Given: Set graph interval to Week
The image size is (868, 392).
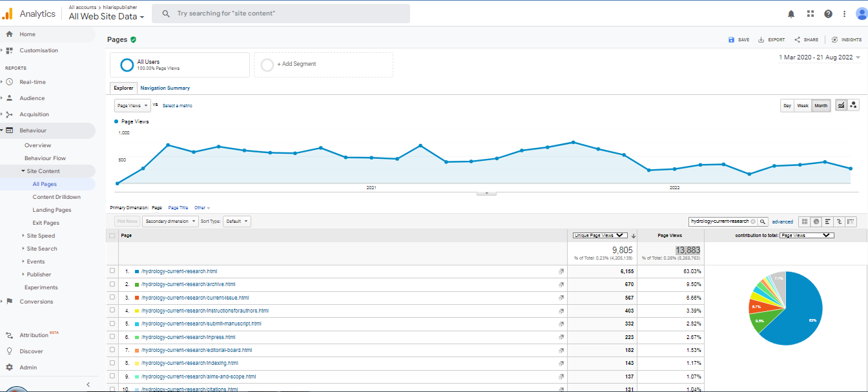Looking at the screenshot, I should pyautogui.click(x=803, y=106).
